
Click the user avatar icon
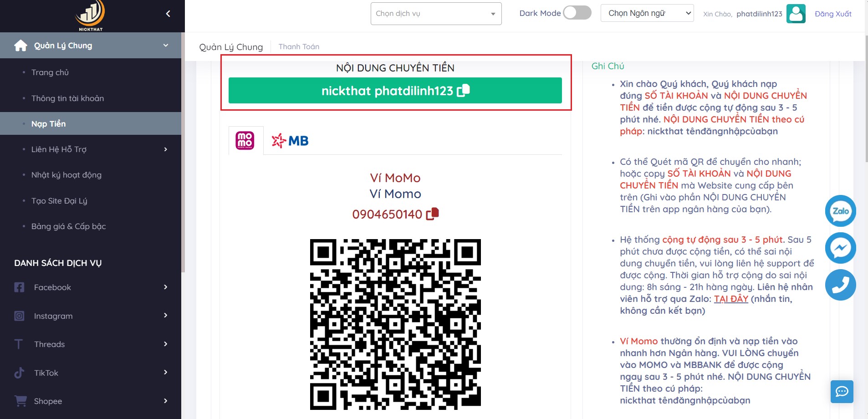pyautogui.click(x=796, y=14)
